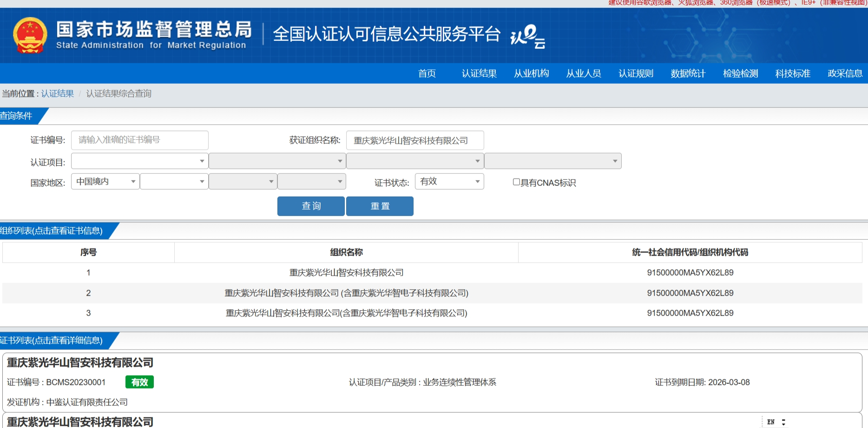This screenshot has height=428, width=868.
Task: Open the second certificate card title
Action: 80,422
